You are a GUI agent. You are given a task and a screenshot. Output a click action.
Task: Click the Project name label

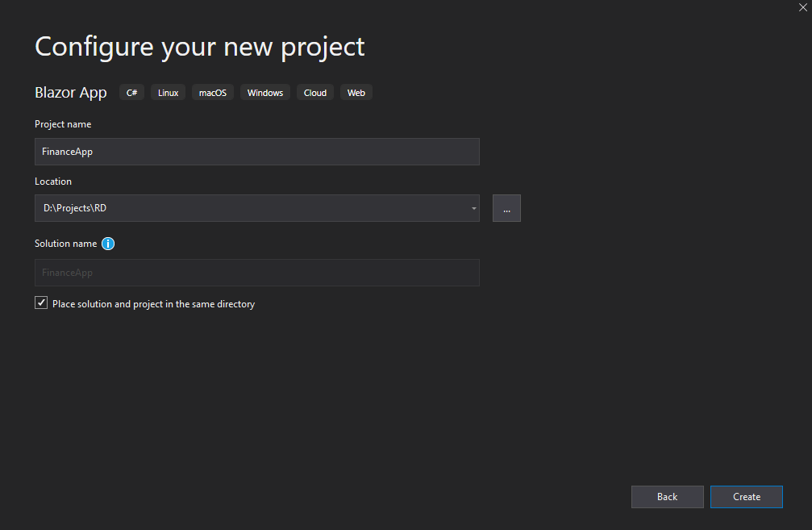coord(63,124)
